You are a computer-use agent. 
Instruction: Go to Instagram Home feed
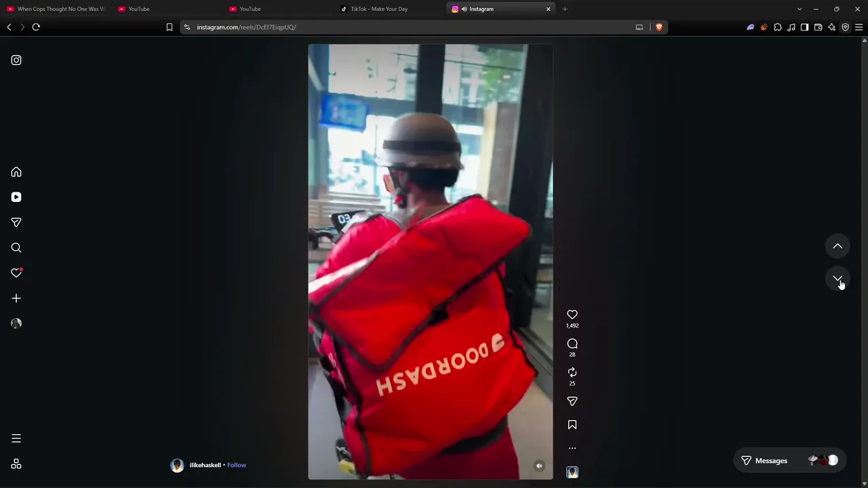16,172
